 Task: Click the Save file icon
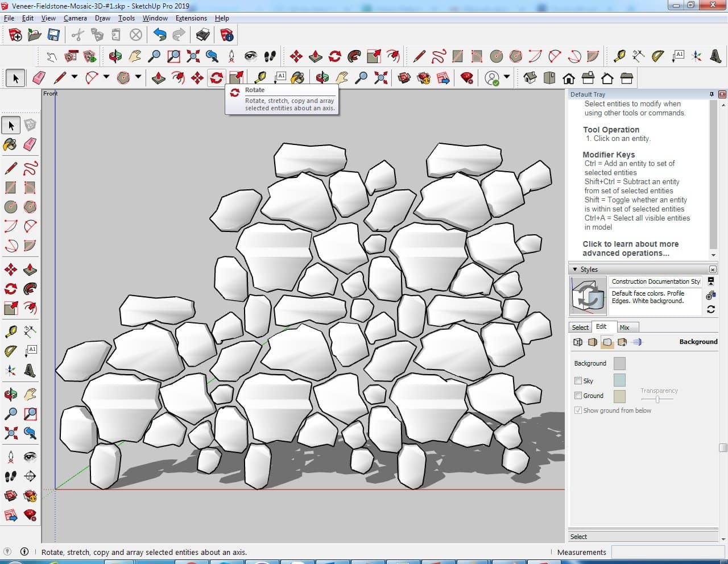pyautogui.click(x=53, y=35)
